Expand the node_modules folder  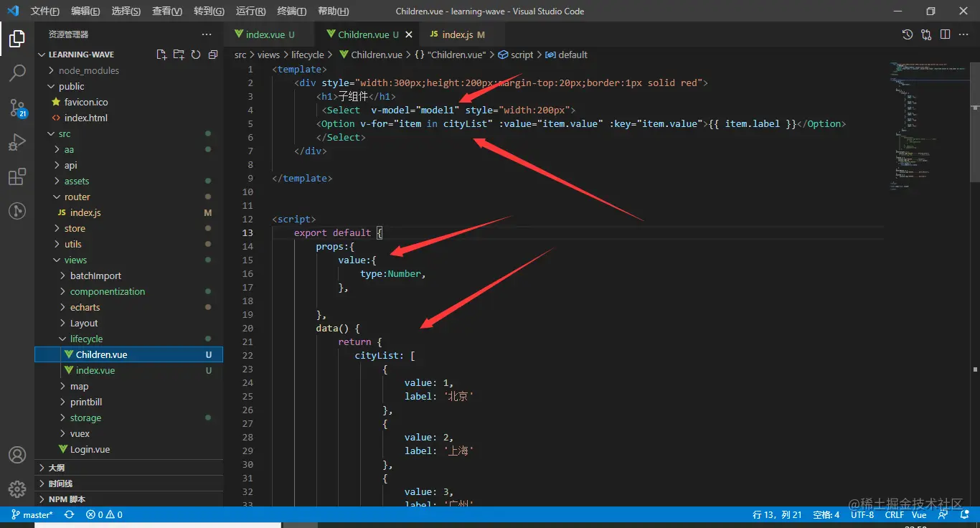89,70
